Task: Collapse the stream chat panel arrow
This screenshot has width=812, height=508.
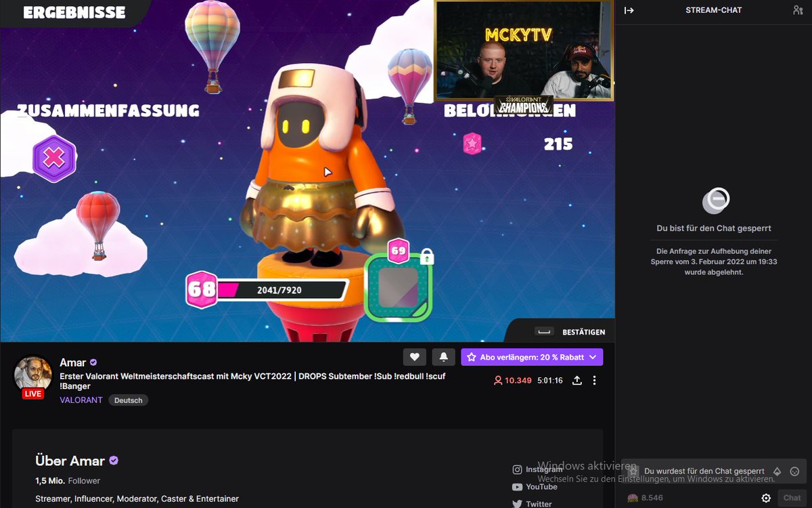Action: pos(629,10)
